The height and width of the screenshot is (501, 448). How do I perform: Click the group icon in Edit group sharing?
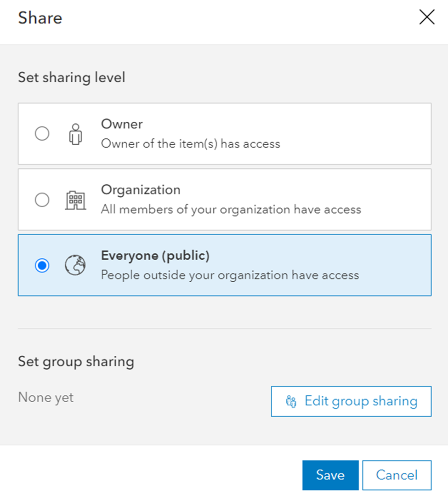[291, 402]
